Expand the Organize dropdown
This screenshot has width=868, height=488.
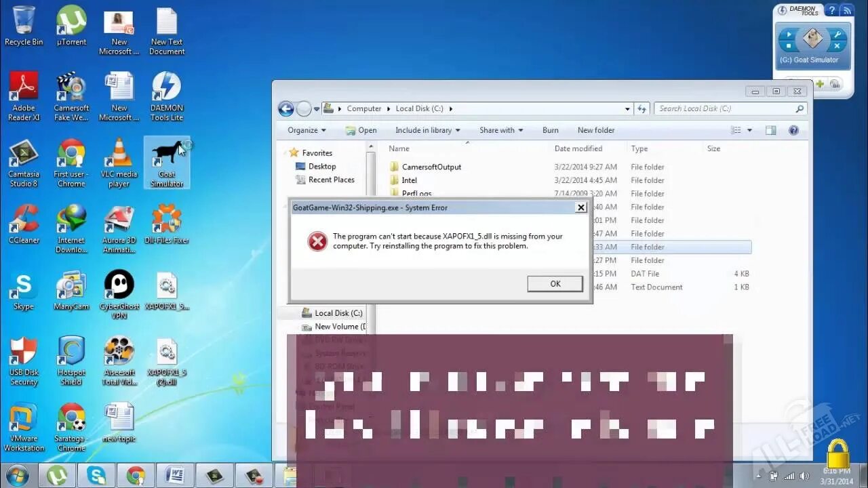[x=305, y=129]
